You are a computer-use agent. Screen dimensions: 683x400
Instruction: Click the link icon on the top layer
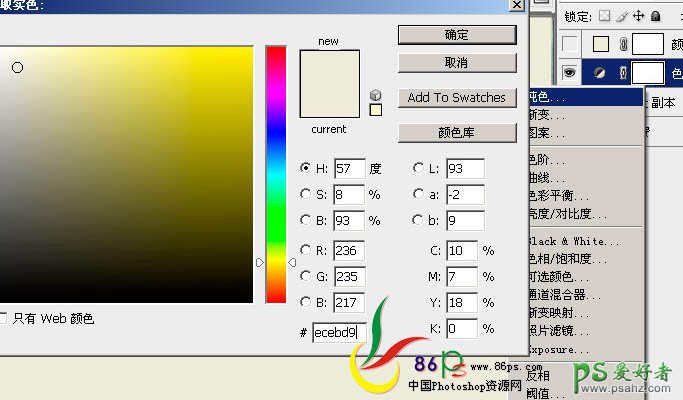click(x=622, y=44)
